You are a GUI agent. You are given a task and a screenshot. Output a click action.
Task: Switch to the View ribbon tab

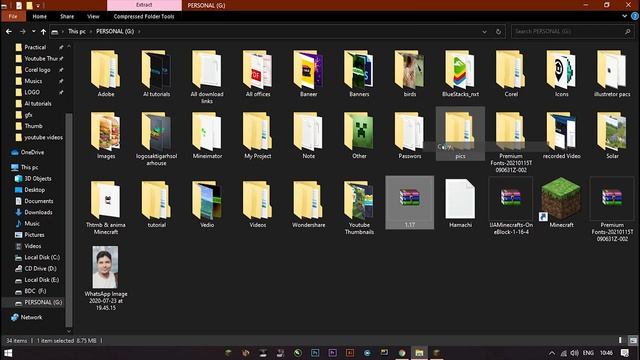click(x=93, y=16)
